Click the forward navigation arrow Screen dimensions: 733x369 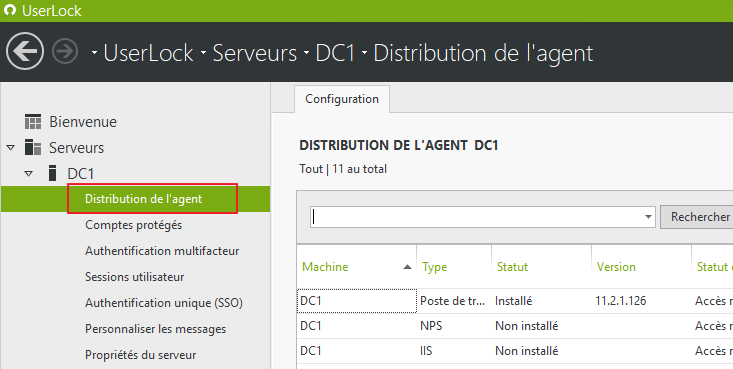coord(65,51)
